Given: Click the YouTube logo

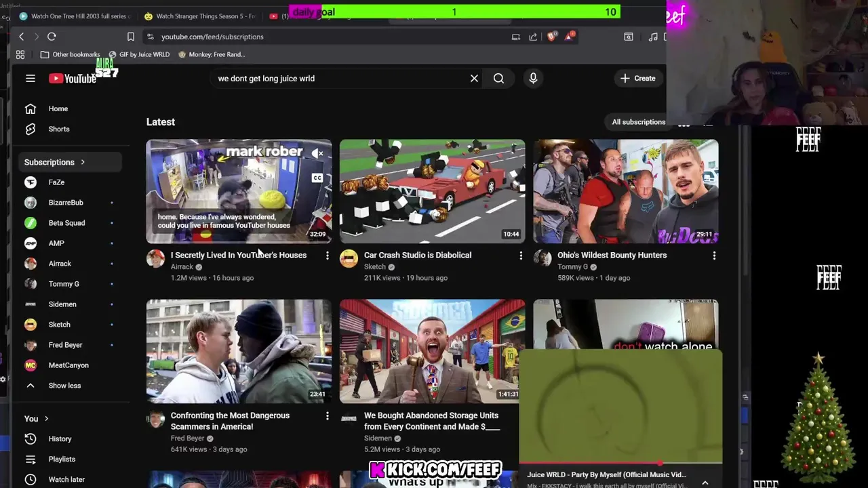Looking at the screenshot, I should pos(73,79).
